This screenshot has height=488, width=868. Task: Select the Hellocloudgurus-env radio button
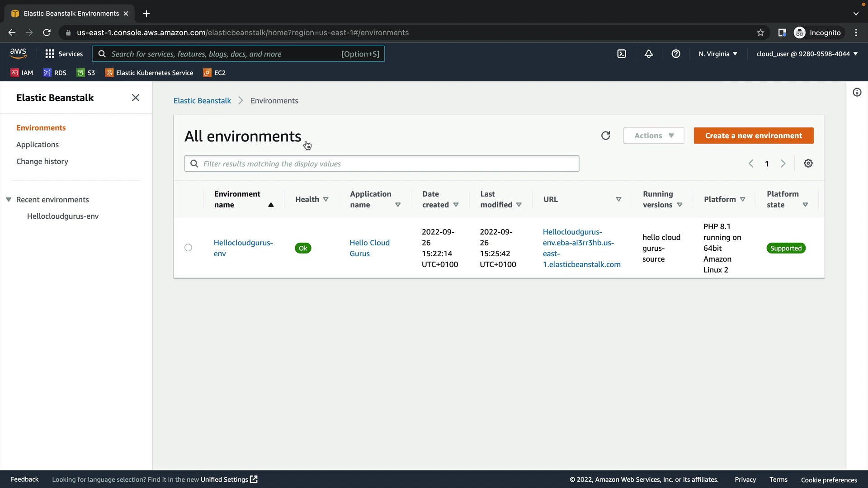click(x=188, y=248)
